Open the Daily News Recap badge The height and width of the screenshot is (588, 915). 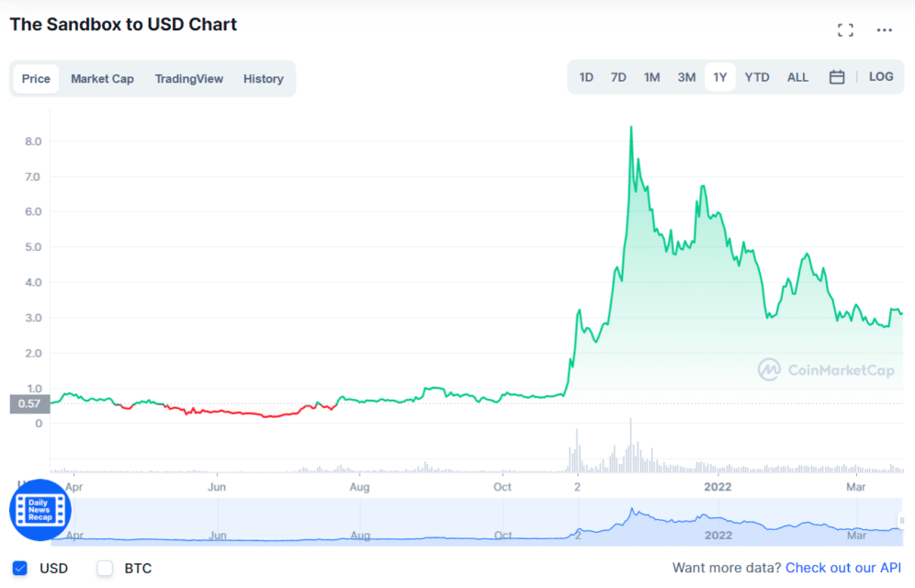click(40, 510)
